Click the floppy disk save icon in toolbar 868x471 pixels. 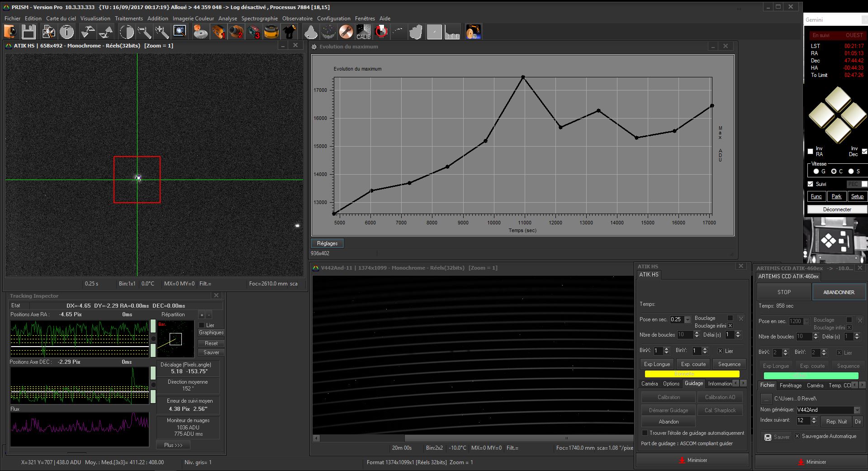coord(28,32)
